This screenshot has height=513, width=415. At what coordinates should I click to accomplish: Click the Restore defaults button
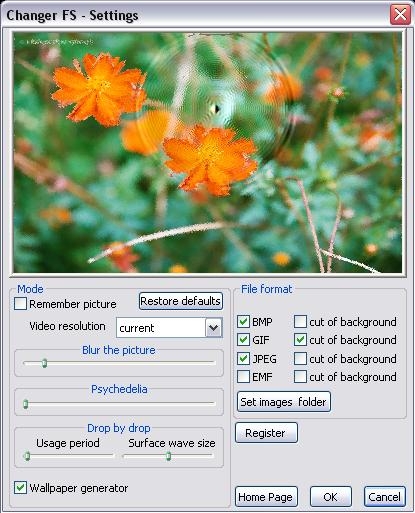point(181,301)
